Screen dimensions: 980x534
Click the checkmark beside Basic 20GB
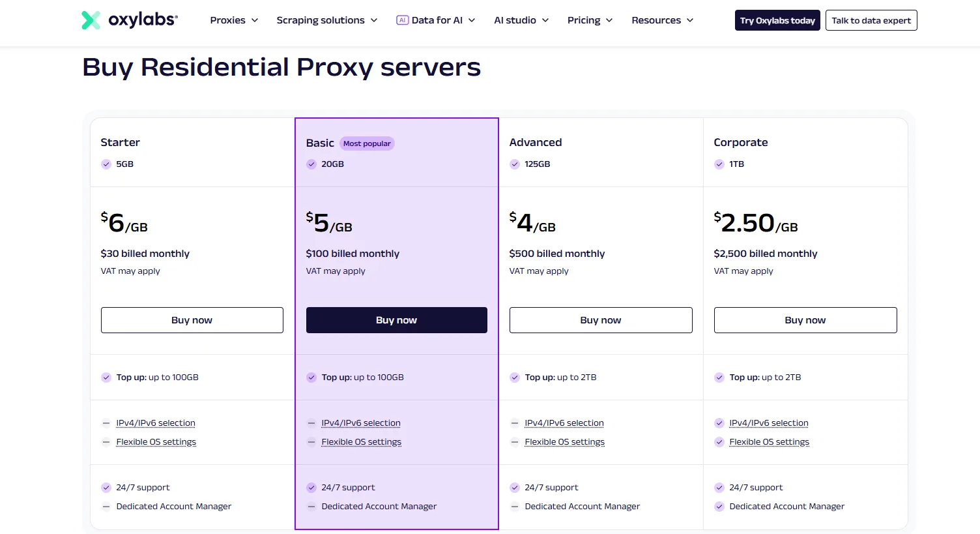pyautogui.click(x=311, y=164)
